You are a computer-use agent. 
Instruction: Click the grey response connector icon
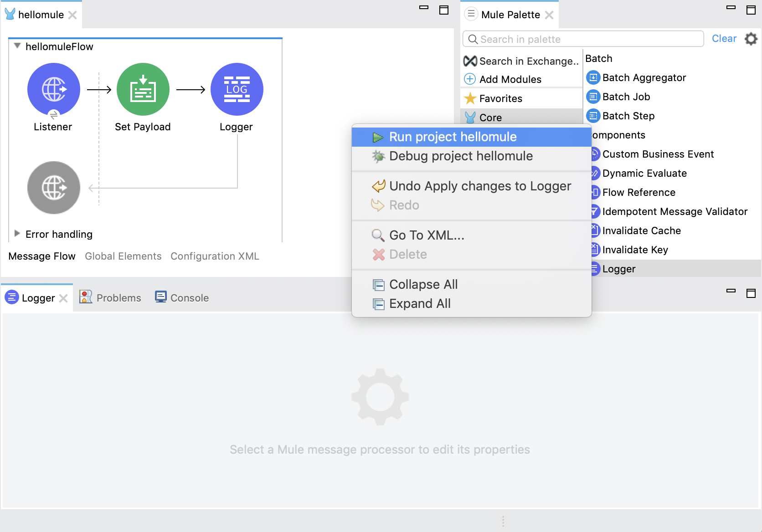54,188
